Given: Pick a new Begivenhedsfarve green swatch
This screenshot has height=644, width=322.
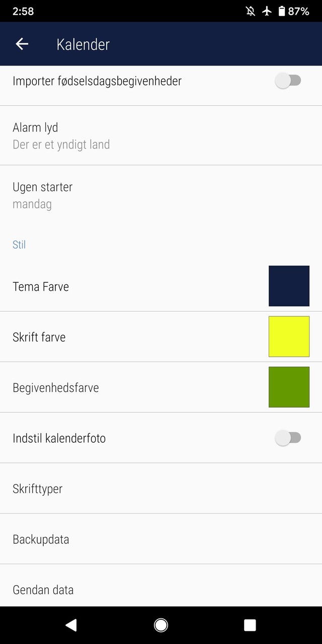Looking at the screenshot, I should [289, 387].
